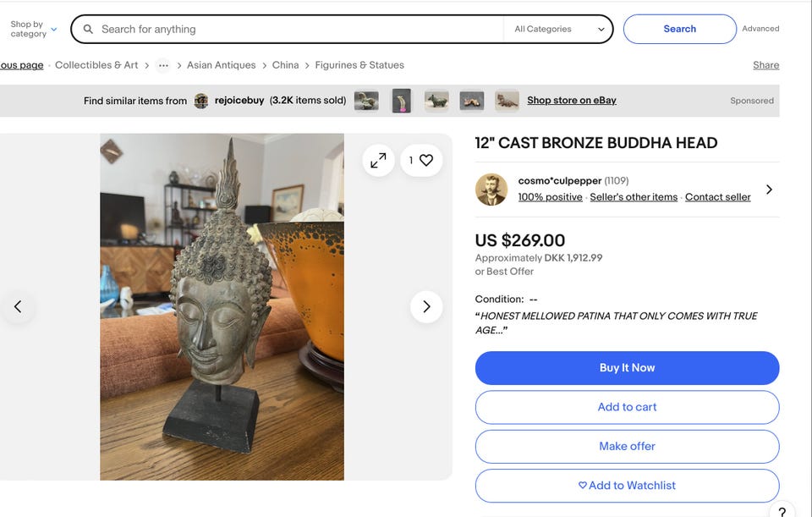Expand the Shop by category menu

(34, 29)
